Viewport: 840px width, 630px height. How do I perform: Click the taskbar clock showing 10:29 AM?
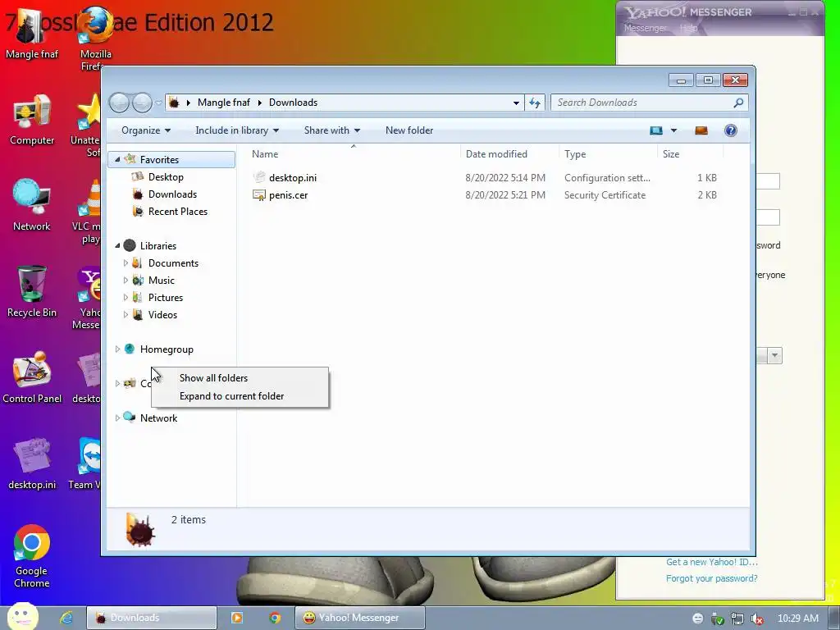797,619
